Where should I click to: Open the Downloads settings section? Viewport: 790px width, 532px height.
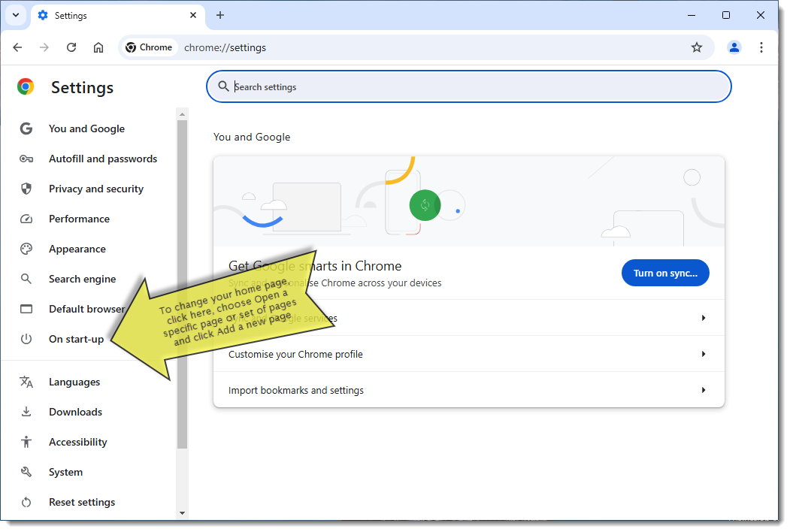point(75,412)
